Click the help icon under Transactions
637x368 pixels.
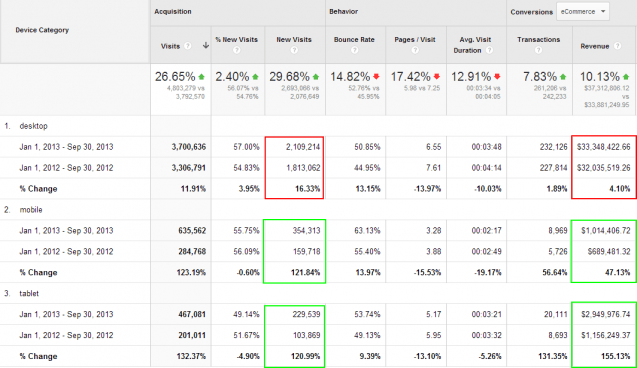pyautogui.click(x=538, y=50)
